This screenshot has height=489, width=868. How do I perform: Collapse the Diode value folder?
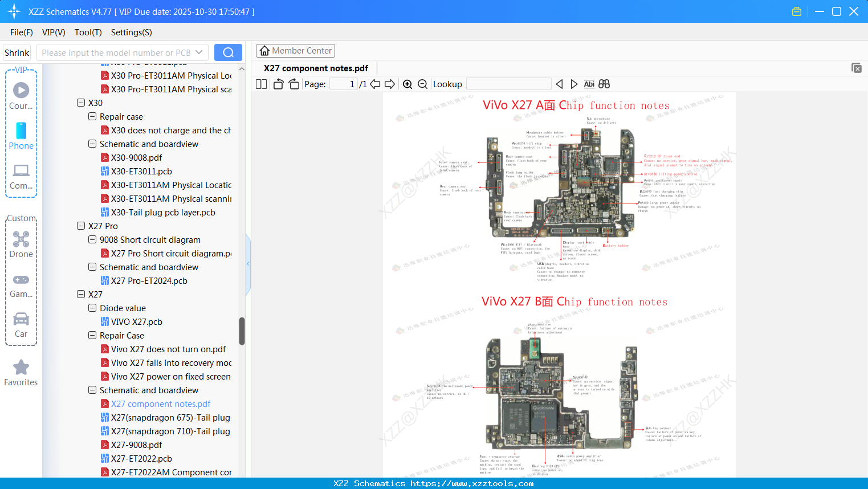point(92,308)
